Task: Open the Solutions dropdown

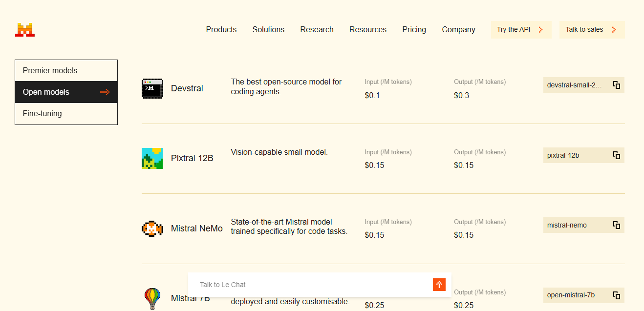Action: (268, 29)
